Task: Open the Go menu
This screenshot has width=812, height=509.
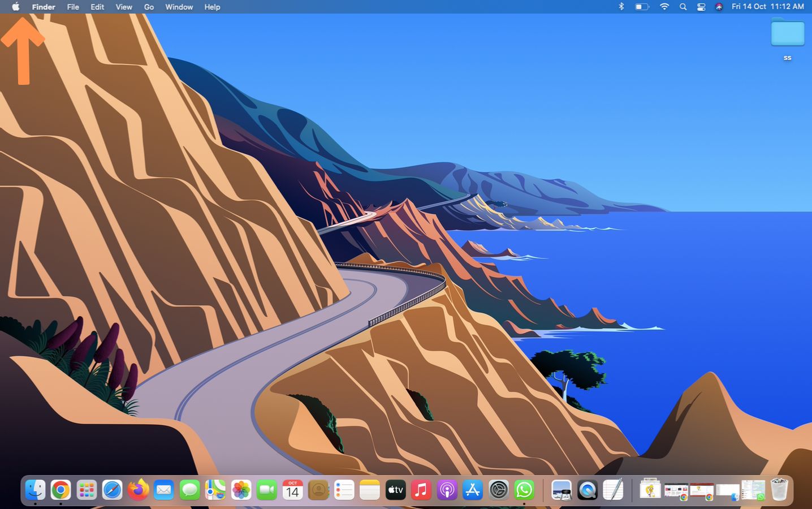Action: click(149, 7)
